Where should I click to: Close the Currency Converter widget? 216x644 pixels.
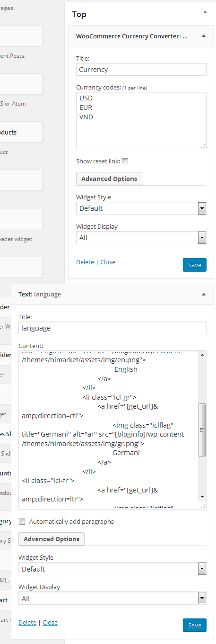pos(108,262)
